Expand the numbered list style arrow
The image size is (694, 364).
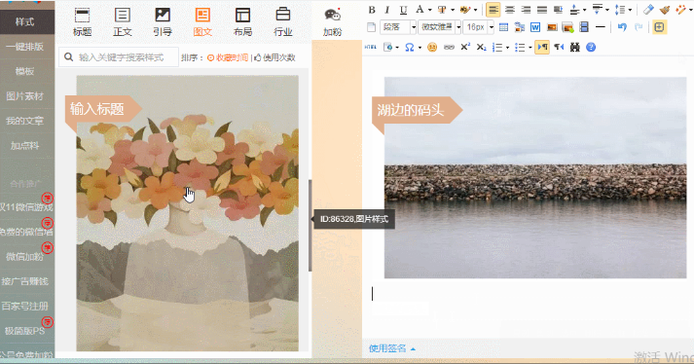[507, 47]
